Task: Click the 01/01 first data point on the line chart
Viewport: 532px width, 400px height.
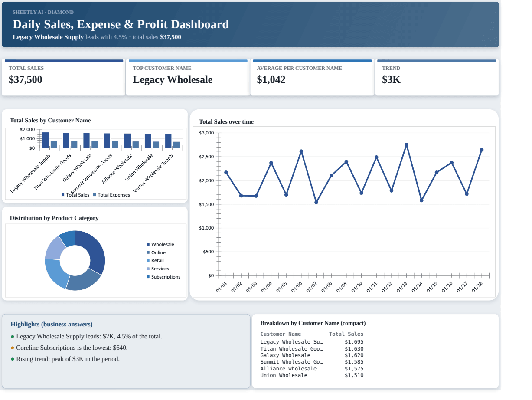Action: (x=226, y=172)
